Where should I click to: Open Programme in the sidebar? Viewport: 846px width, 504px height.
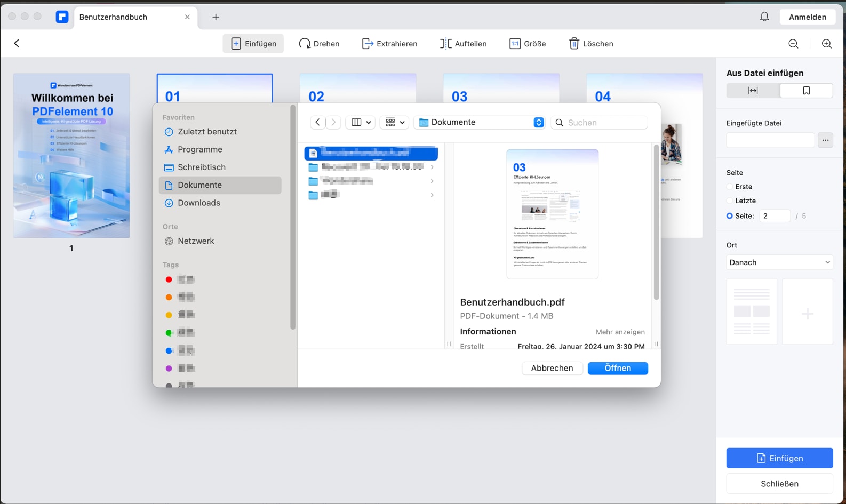[220, 149]
